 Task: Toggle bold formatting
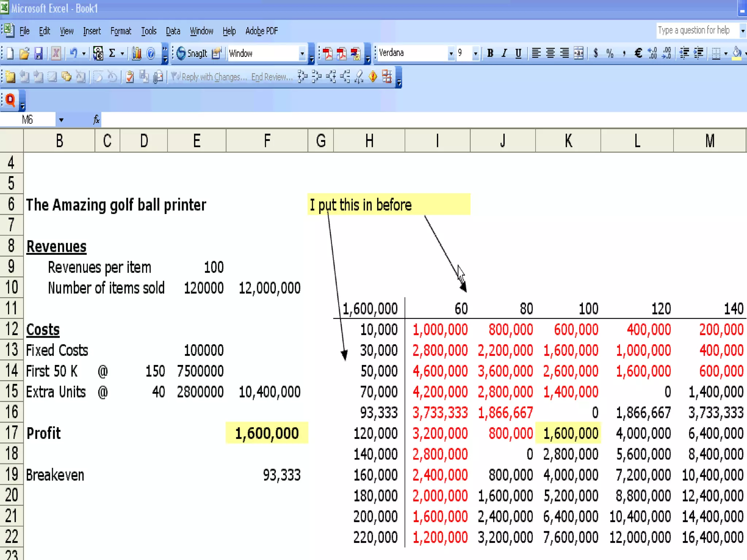point(490,53)
